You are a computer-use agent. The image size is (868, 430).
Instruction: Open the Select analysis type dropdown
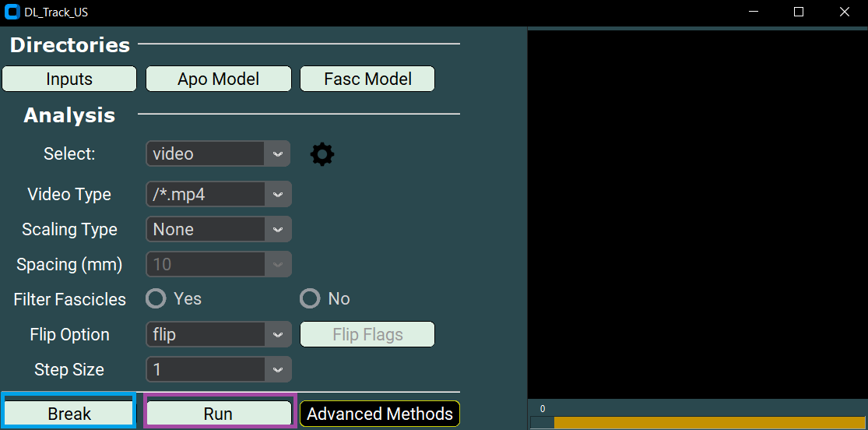tap(218, 154)
